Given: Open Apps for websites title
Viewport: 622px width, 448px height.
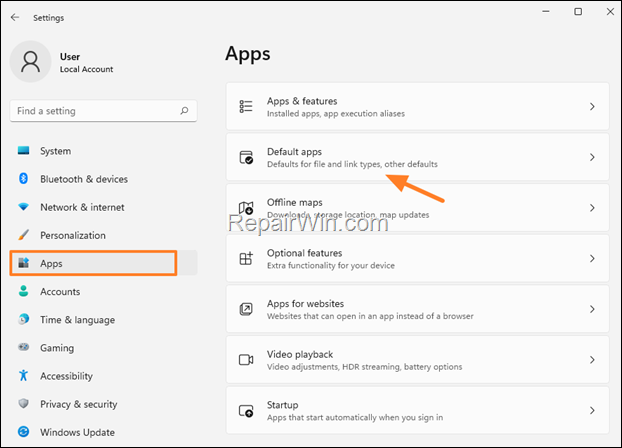Looking at the screenshot, I should pyautogui.click(x=305, y=304).
